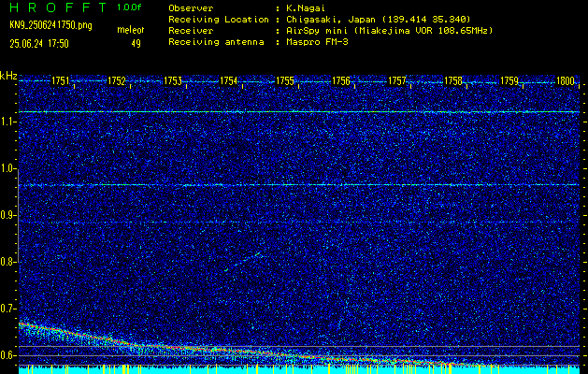The height and width of the screenshot is (374, 588).
Task: Click the 1757 time marker
Action: tap(397, 81)
